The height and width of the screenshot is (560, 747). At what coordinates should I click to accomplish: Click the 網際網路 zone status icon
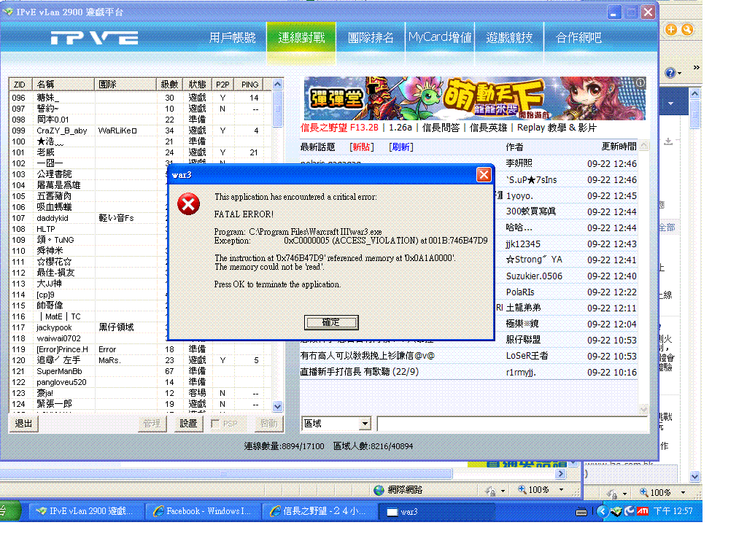pos(379,490)
